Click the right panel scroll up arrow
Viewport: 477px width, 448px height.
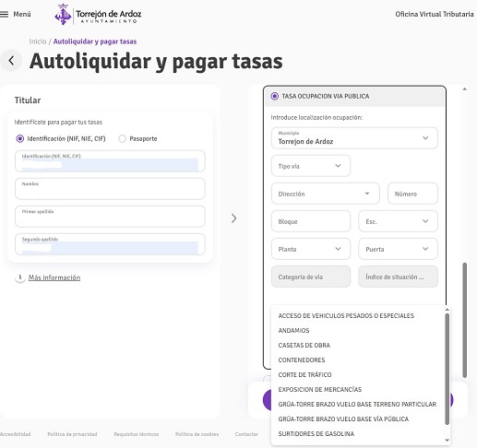click(465, 89)
